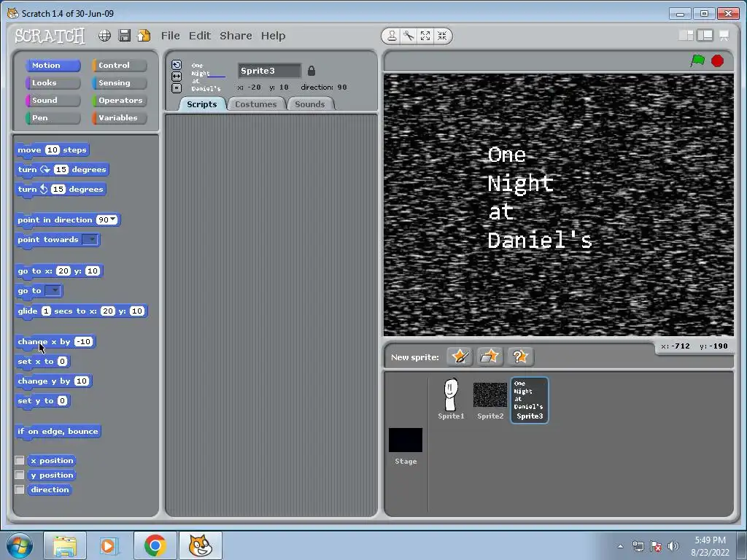
Task: Switch to the Costumes tab
Action: coord(256,104)
